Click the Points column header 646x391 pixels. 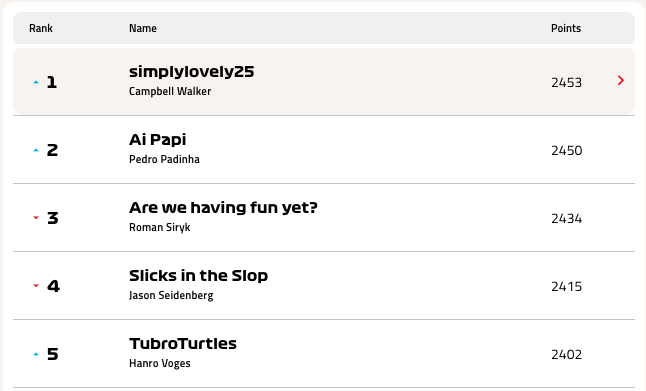pos(566,28)
